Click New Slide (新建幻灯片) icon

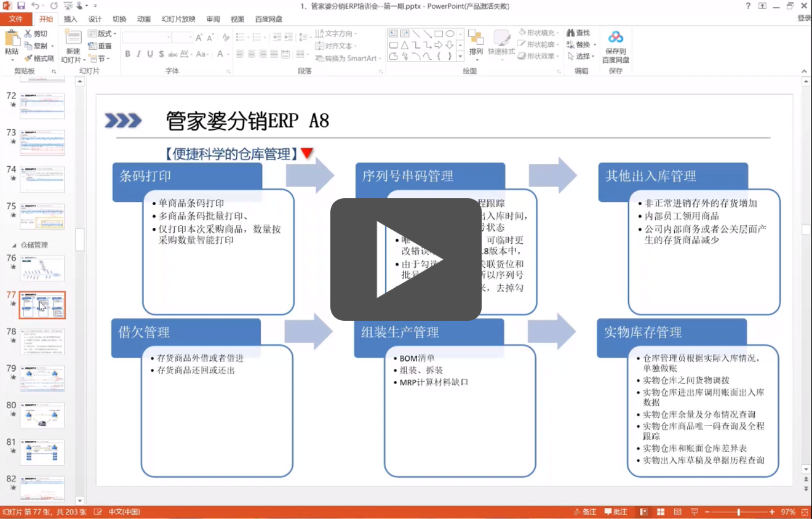pyautogui.click(x=73, y=38)
